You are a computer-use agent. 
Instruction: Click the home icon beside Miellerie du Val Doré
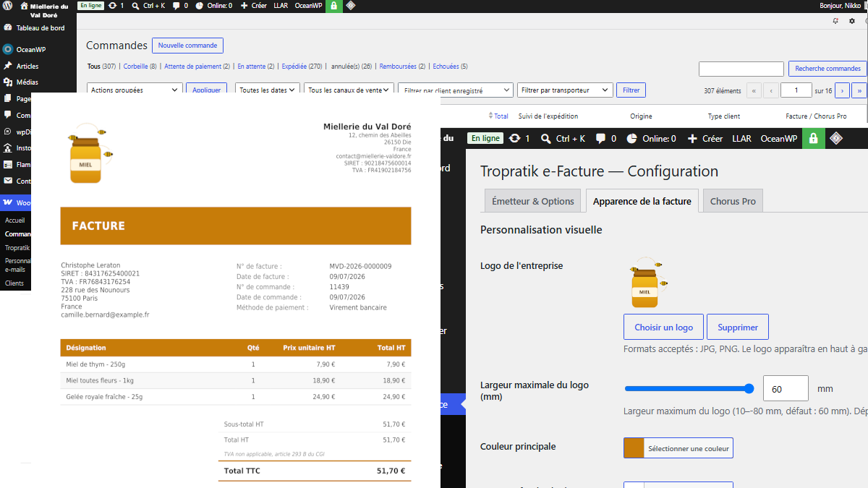[x=24, y=5]
